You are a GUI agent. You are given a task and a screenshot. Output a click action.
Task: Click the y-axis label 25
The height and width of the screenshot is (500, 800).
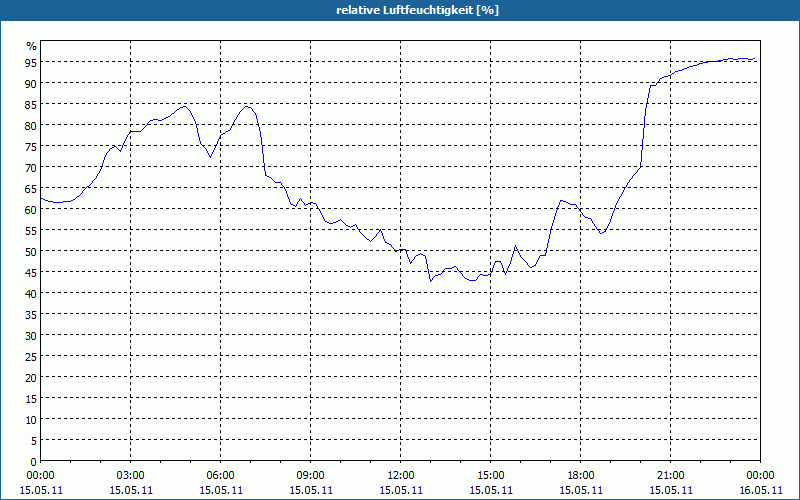[x=31, y=357]
